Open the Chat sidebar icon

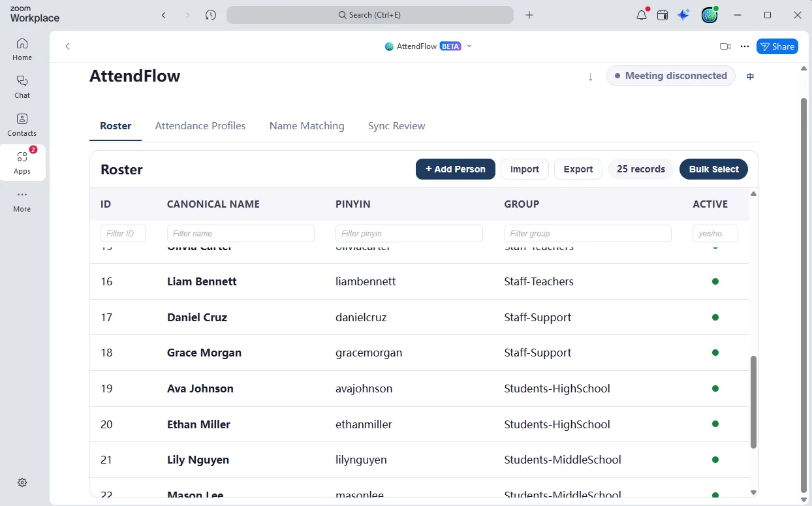[22, 87]
